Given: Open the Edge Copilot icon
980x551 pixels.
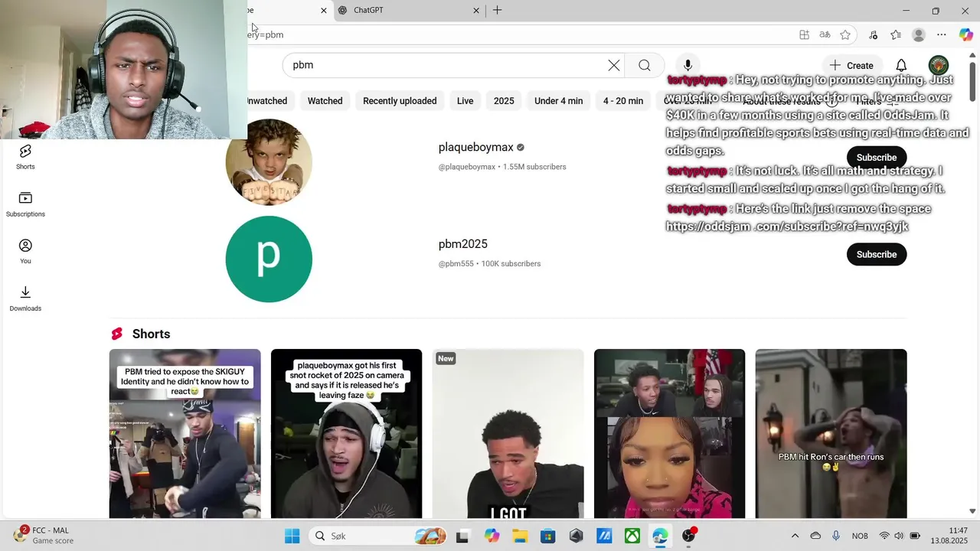Looking at the screenshot, I should coord(966,34).
